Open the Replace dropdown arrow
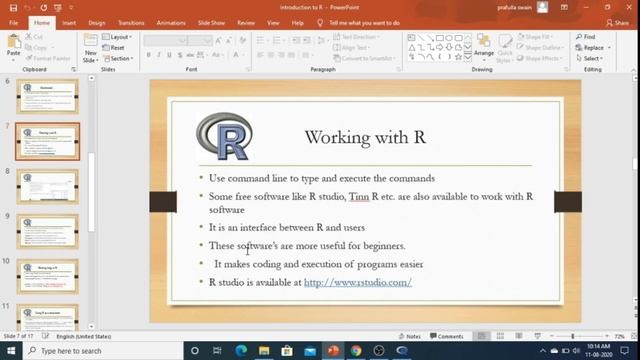 609,48
